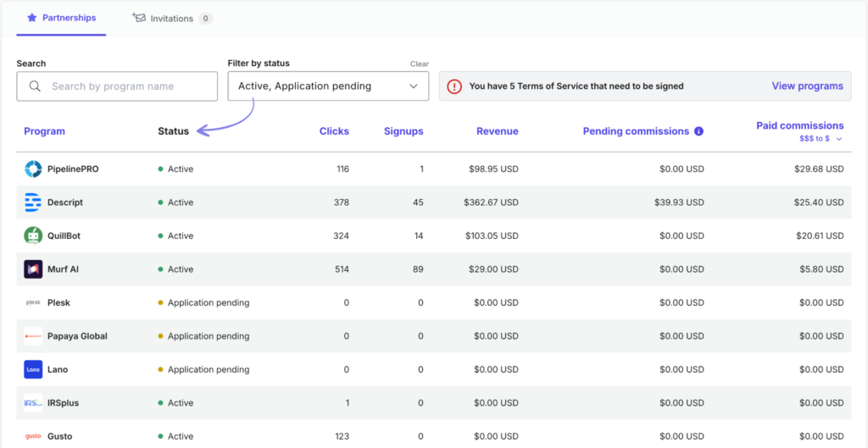Image resolution: width=868 pixels, height=448 pixels.
Task: Sort by Pending commissions column
Action: pos(636,131)
